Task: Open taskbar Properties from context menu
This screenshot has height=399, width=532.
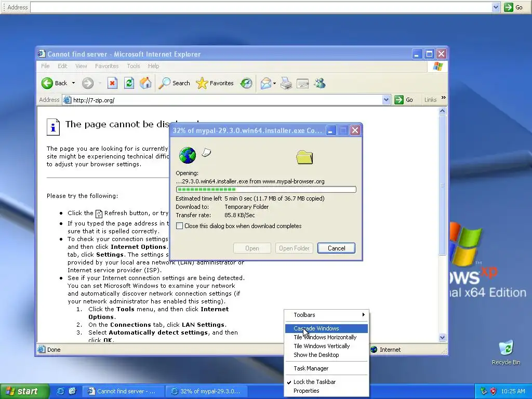Action: [326, 391]
